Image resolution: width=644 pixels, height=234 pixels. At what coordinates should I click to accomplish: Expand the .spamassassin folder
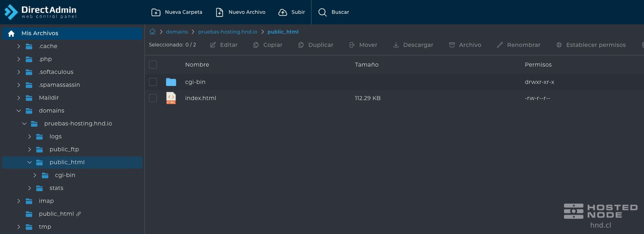pyautogui.click(x=19, y=85)
